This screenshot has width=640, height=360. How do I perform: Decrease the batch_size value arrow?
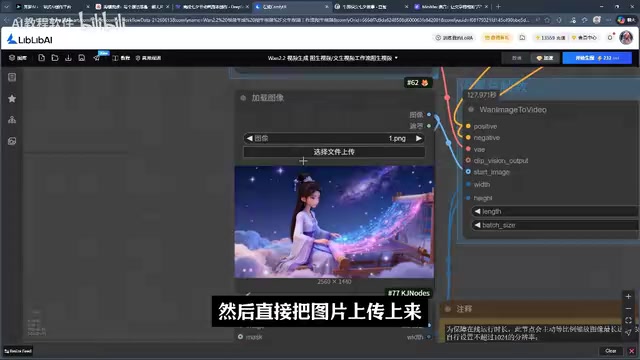tap(477, 225)
